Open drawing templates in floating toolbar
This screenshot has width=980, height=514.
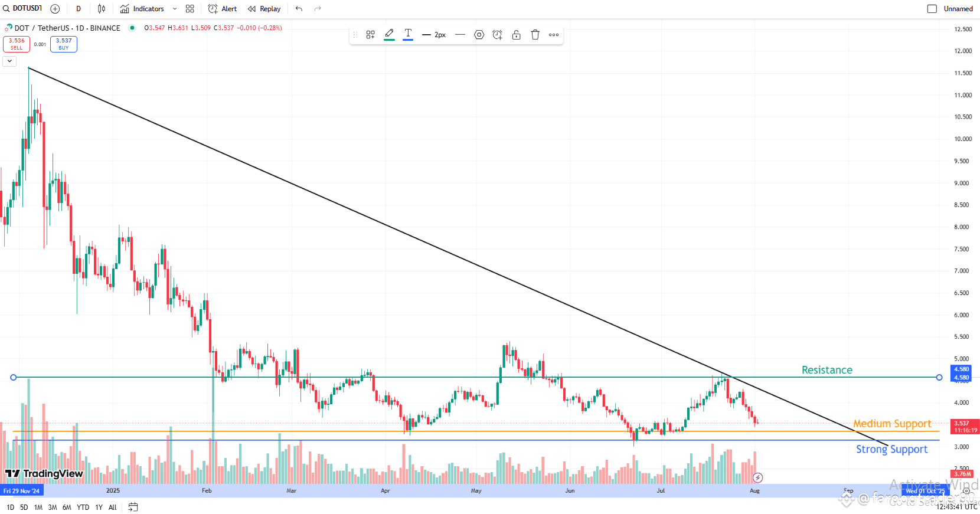tap(371, 35)
